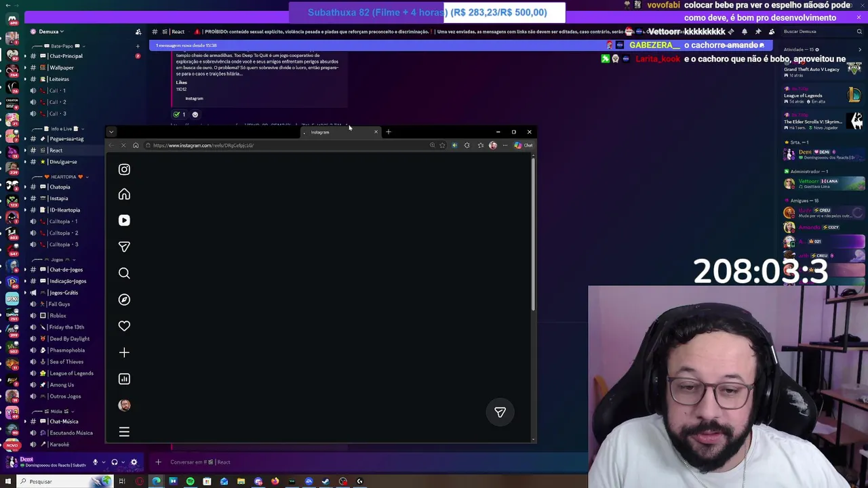The image size is (868, 488).
Task: Open Reels in the Instagram sidebar
Action: point(124,220)
